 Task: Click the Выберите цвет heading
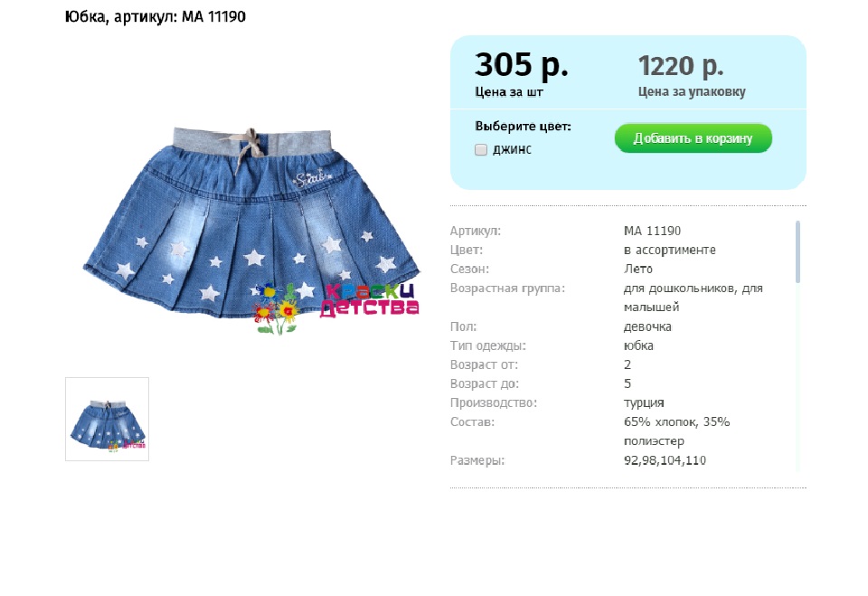pos(523,127)
